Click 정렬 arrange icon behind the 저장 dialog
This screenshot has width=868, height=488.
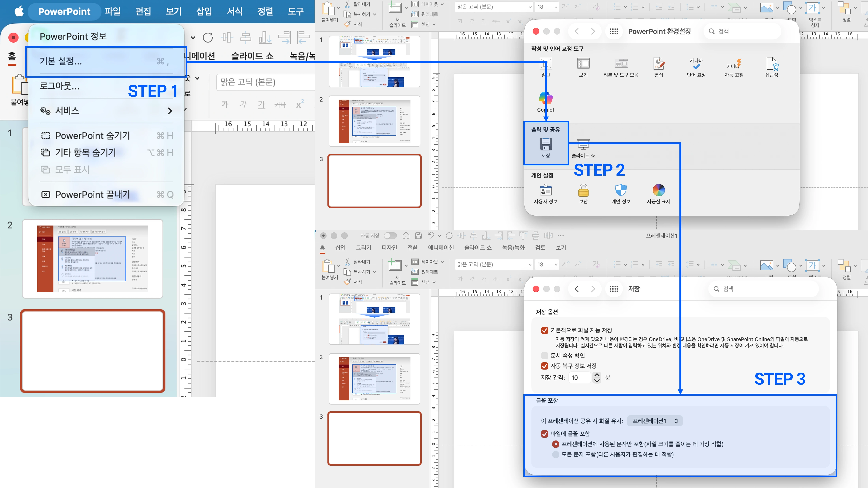pos(844,265)
